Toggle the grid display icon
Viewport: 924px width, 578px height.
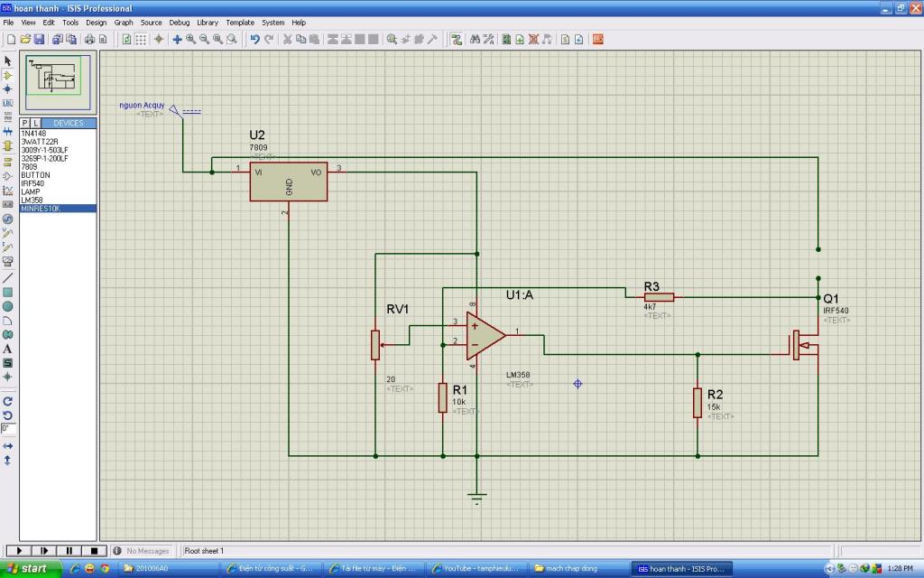[141, 40]
